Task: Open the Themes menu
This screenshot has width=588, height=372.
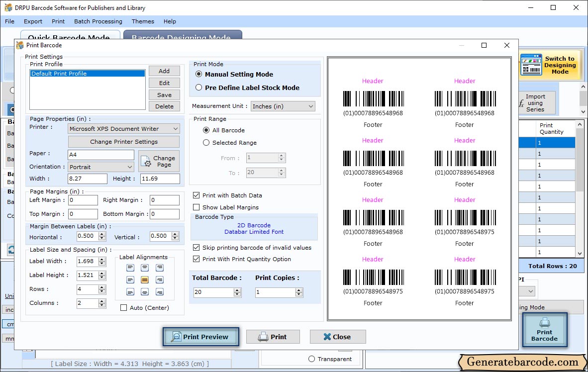Action: coord(143,21)
